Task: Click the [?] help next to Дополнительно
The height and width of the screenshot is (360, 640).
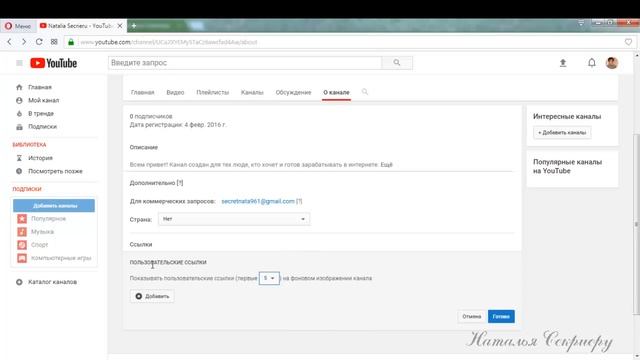Action: pos(180,183)
